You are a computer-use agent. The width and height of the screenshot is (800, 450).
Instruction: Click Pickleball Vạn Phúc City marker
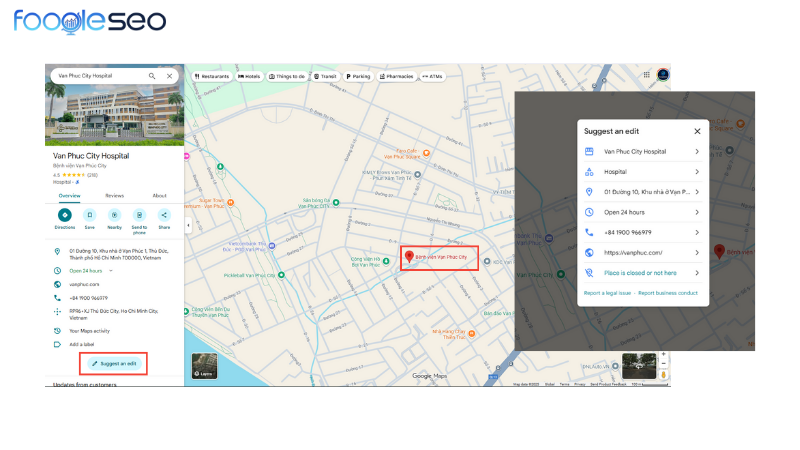(x=281, y=275)
